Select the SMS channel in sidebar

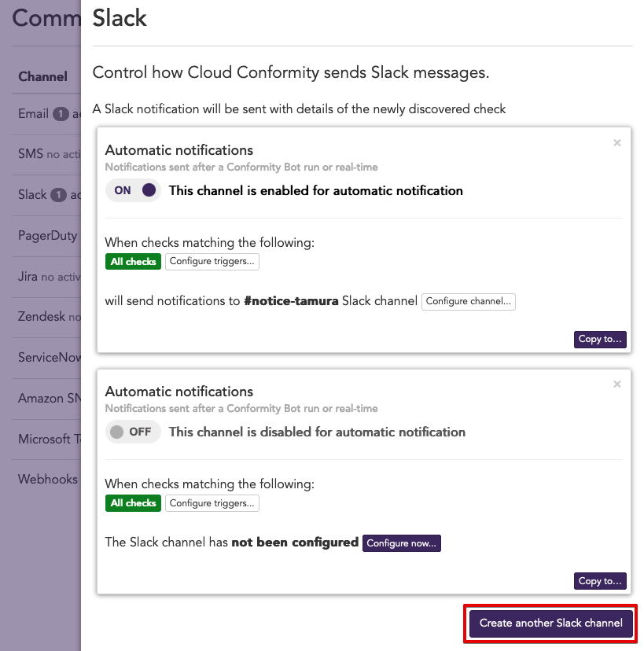tap(31, 155)
